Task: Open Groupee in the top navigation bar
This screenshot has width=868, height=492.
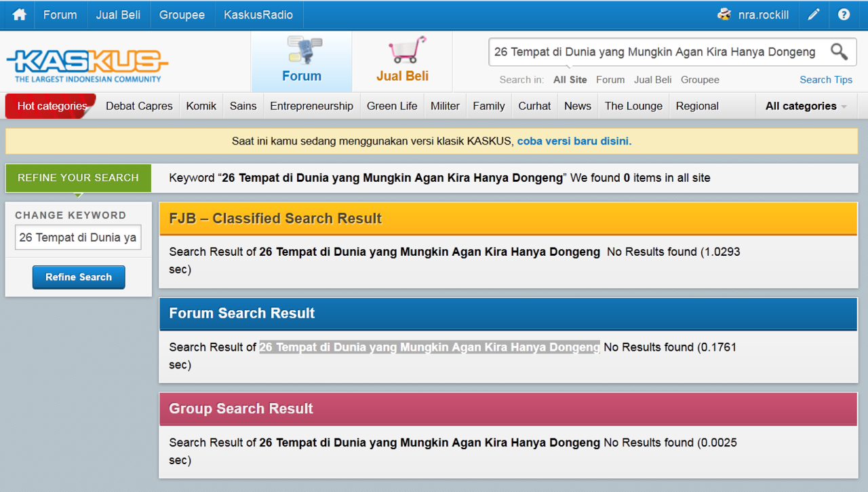Action: 182,14
